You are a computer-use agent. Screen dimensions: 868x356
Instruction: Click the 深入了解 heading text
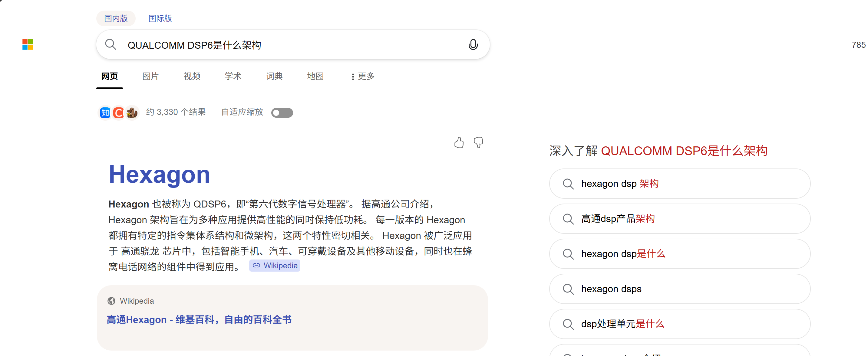658,151
